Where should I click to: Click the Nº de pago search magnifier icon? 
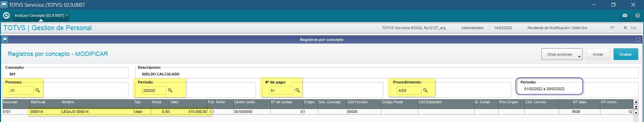298,90
